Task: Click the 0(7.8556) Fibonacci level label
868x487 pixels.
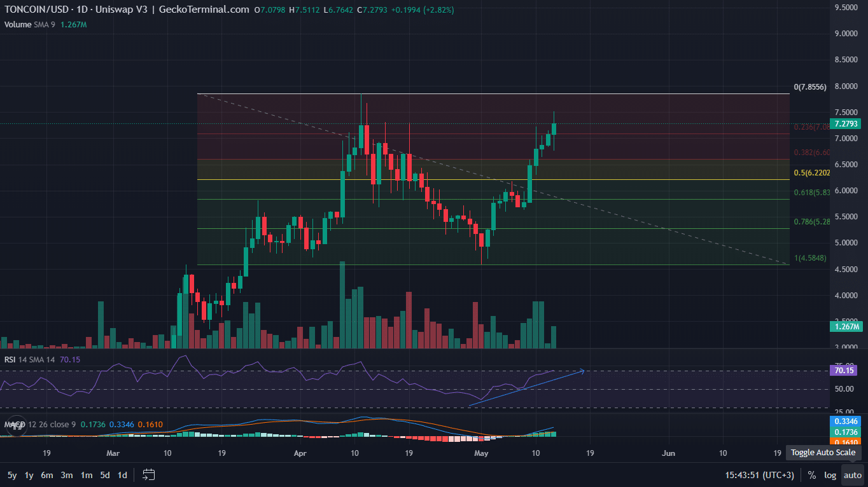Action: coord(810,87)
